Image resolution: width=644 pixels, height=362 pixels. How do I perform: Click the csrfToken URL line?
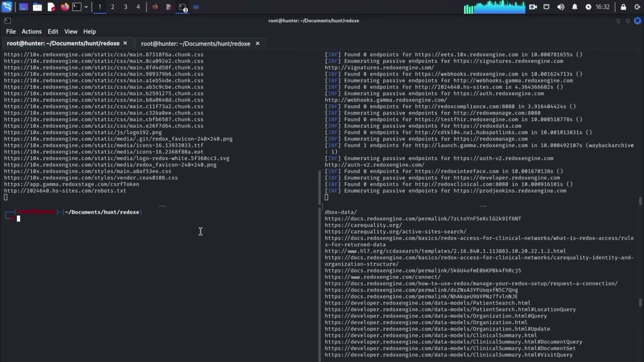pyautogui.click(x=71, y=184)
